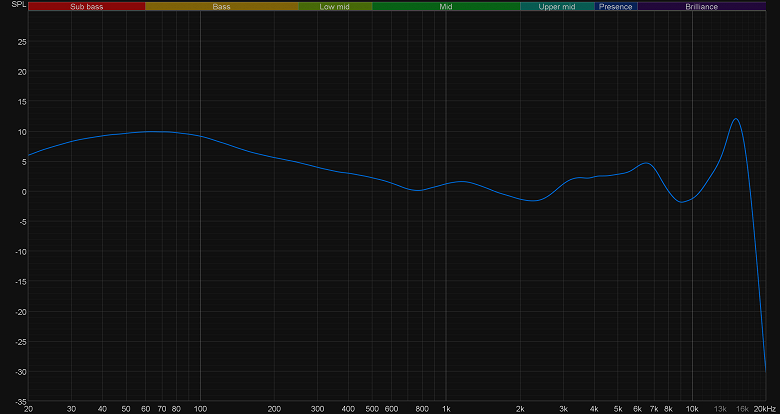Image resolution: width=780 pixels, height=414 pixels.
Task: Click the 20 dB level axis label
Action: [22, 72]
